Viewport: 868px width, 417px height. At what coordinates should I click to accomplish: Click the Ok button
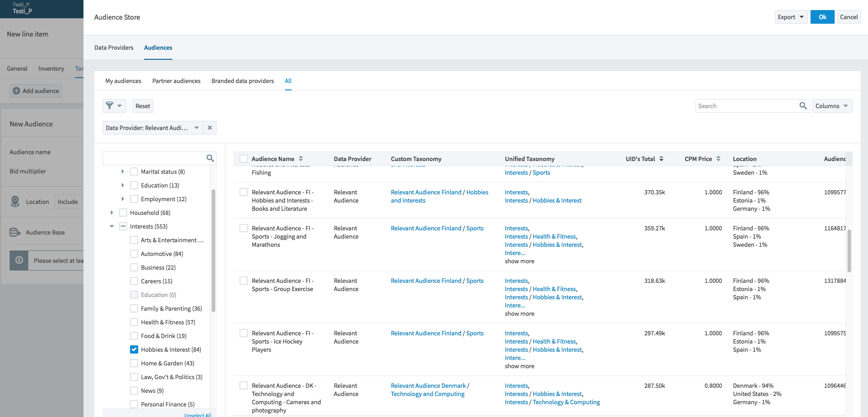[822, 17]
